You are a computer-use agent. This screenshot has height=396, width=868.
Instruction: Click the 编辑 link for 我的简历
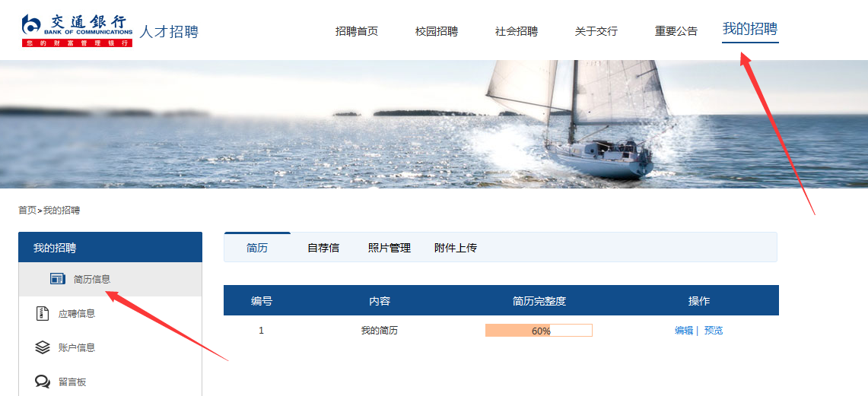[x=684, y=331]
